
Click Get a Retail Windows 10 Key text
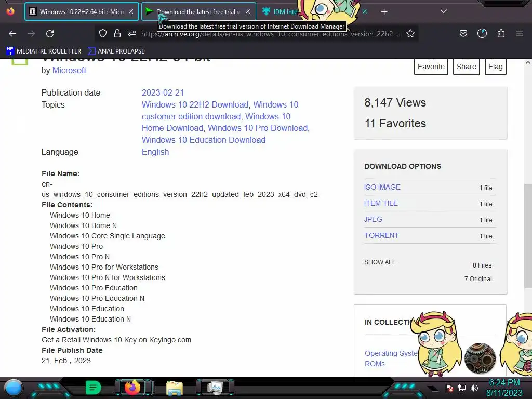[x=116, y=340]
